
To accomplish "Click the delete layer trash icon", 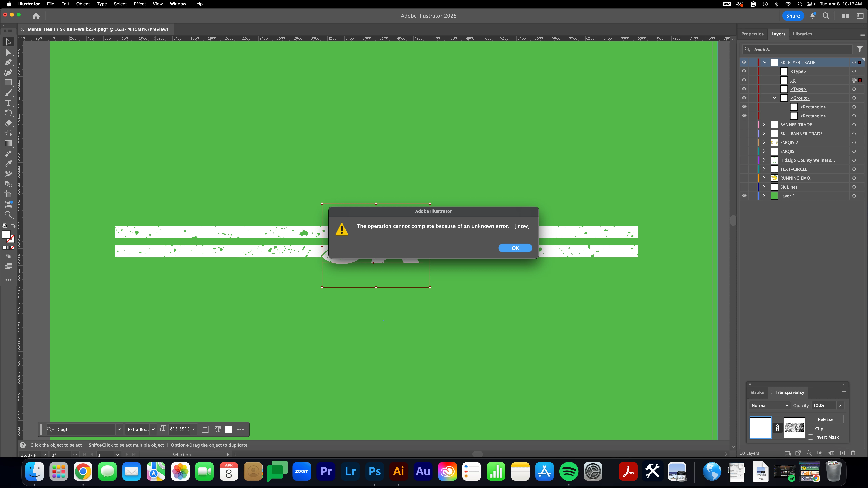I will (x=853, y=453).
